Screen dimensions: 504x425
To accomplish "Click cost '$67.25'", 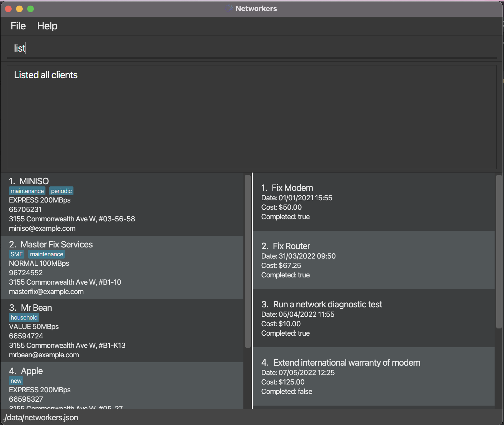I will (290, 265).
